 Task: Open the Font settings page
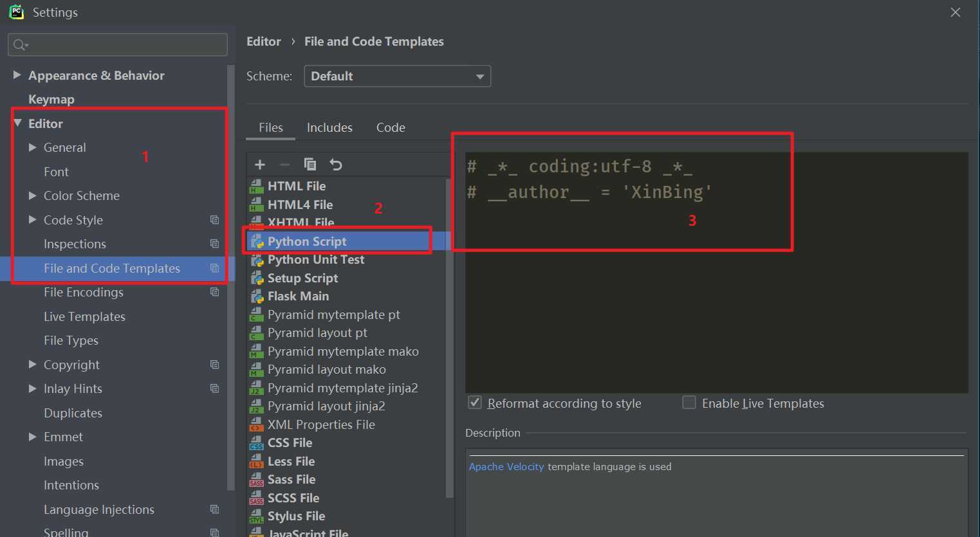56,172
